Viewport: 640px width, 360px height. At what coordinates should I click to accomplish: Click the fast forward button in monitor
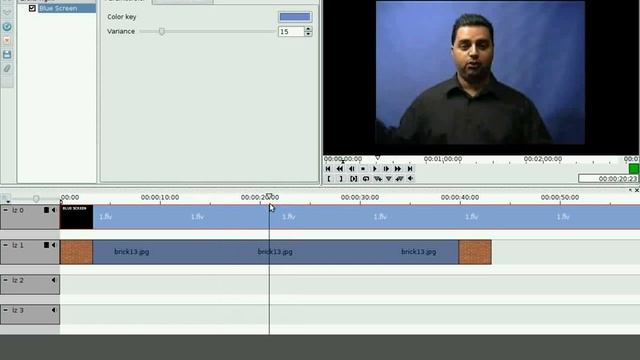coord(398,169)
